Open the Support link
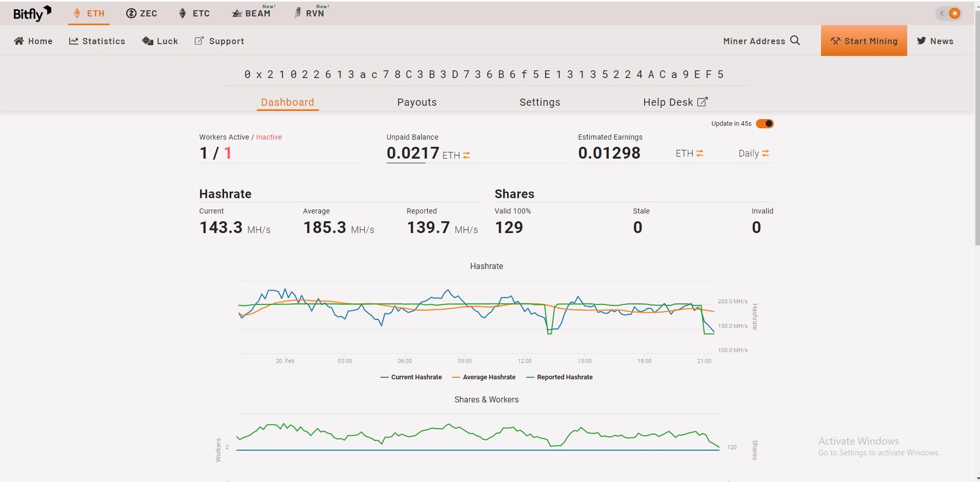 coord(219,41)
